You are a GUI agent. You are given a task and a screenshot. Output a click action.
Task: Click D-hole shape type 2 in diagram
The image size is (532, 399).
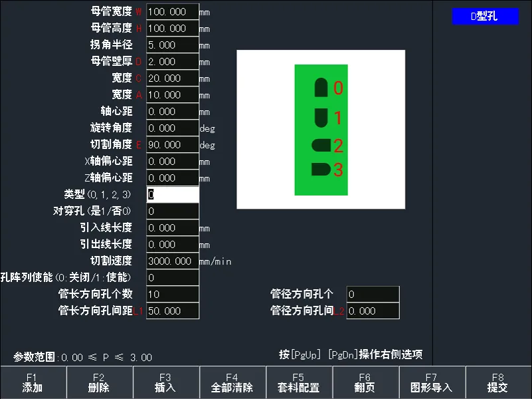321,146
